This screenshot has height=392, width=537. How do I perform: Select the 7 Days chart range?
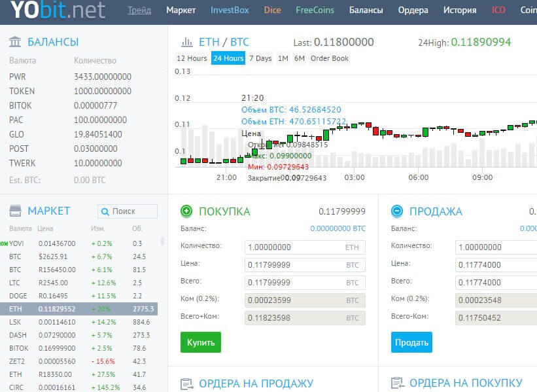coord(260,58)
